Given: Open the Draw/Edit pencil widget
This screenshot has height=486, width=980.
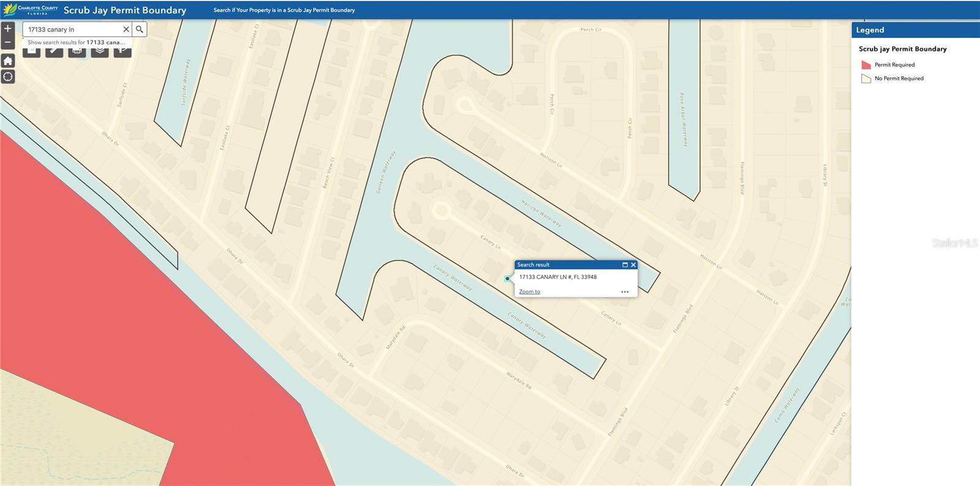Looking at the screenshot, I should (x=55, y=51).
